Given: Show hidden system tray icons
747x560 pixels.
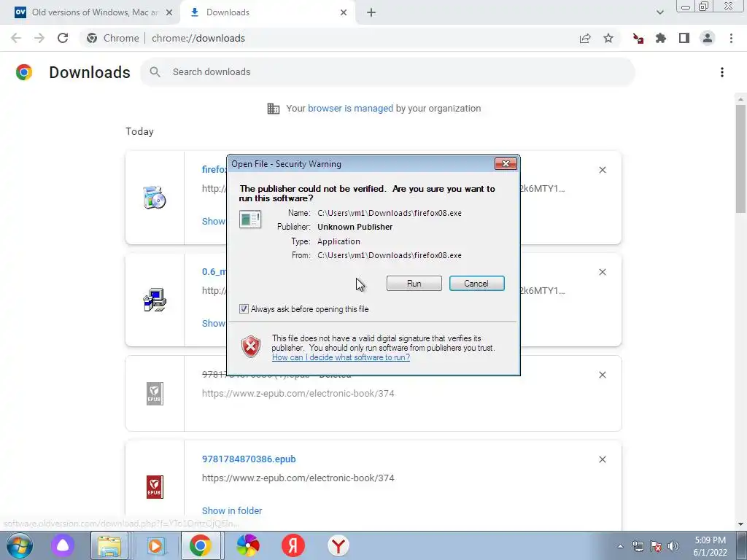Looking at the screenshot, I should point(620,546).
